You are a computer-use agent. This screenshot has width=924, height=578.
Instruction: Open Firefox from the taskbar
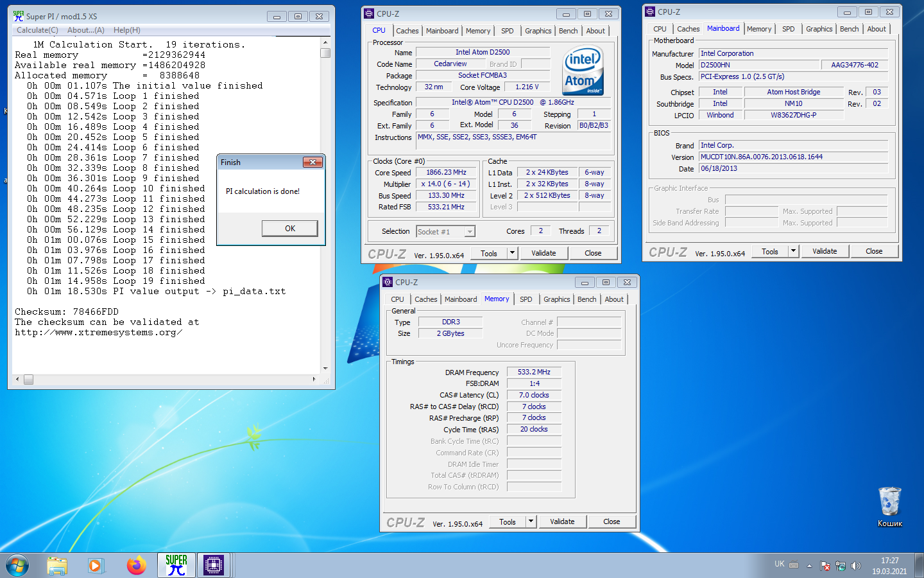pos(136,565)
